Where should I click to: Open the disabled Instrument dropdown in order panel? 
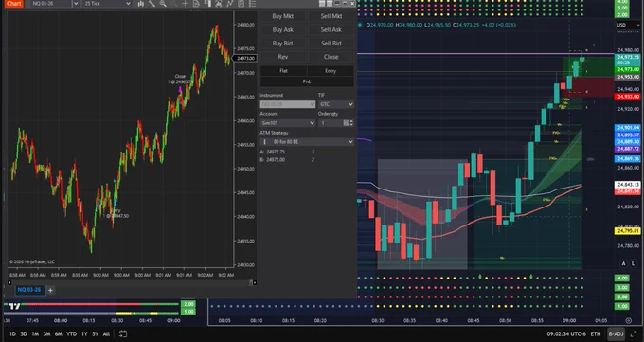pos(288,104)
